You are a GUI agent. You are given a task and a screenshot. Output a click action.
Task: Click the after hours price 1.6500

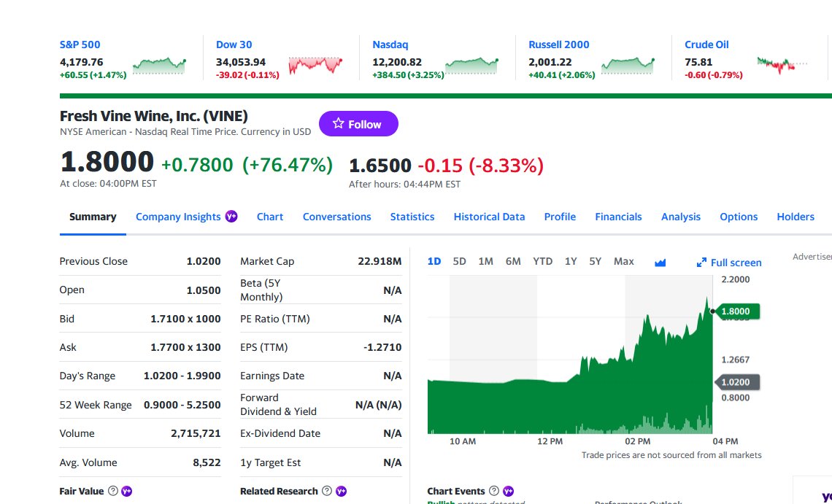(x=380, y=166)
